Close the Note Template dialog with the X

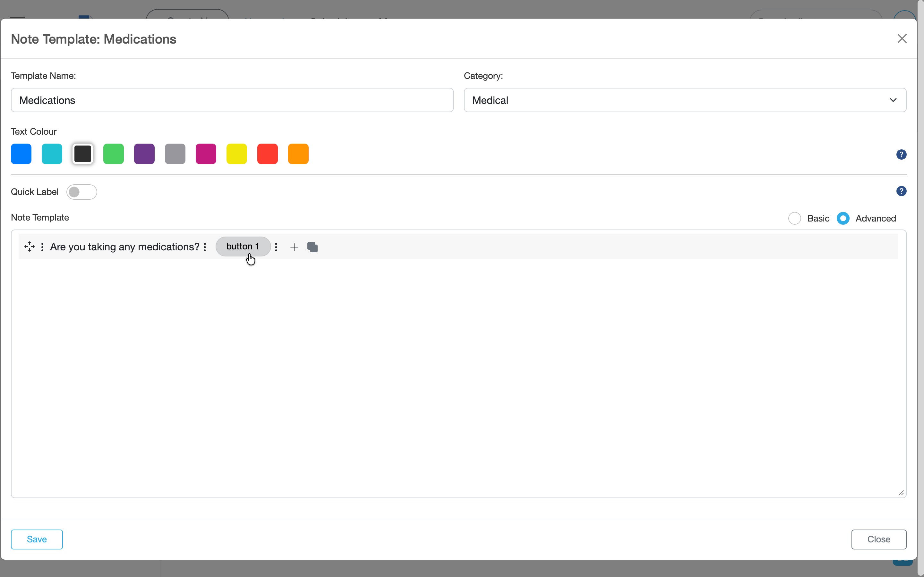pos(902,38)
